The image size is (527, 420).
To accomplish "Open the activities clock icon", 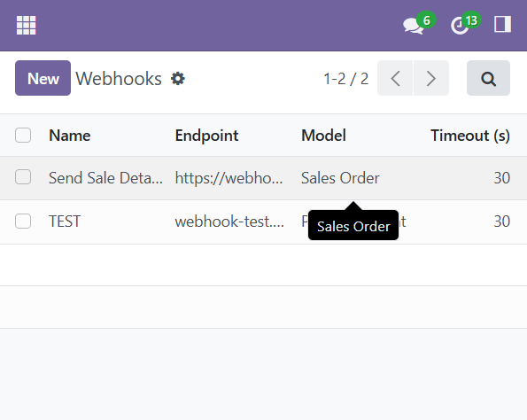I will [460, 26].
